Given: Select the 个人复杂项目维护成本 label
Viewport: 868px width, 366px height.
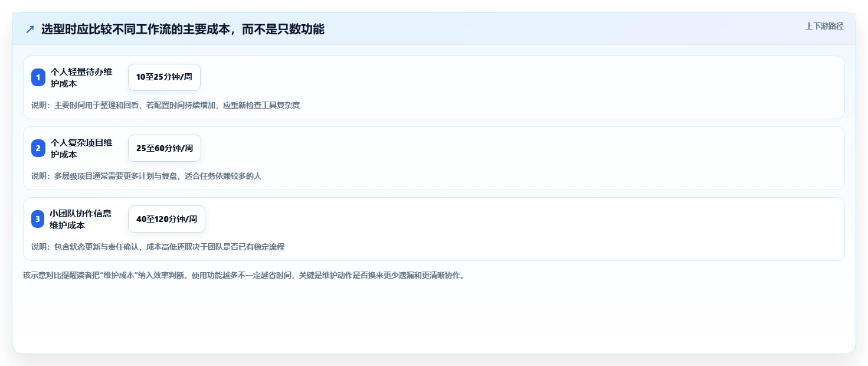Looking at the screenshot, I should tap(81, 148).
